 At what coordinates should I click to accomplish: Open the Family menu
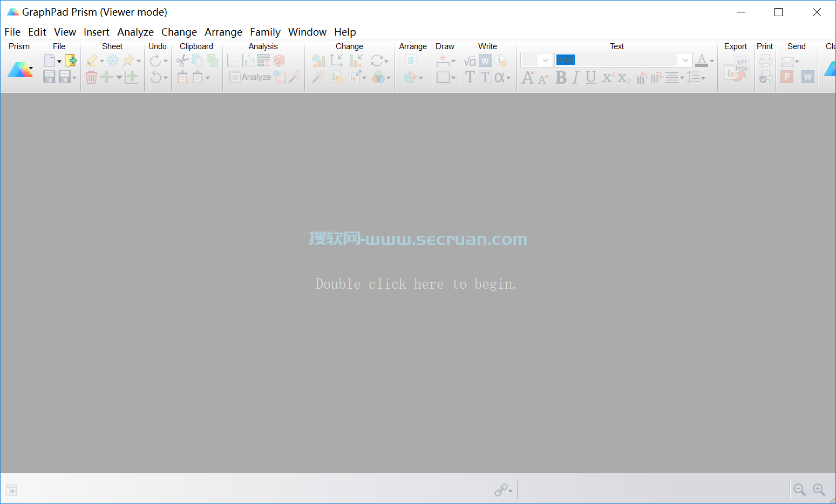(265, 32)
